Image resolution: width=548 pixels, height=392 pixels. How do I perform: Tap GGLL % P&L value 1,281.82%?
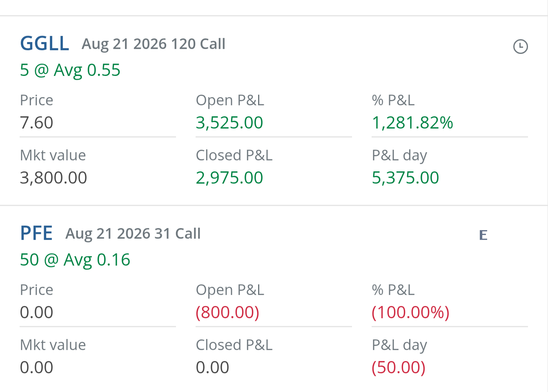click(x=412, y=123)
